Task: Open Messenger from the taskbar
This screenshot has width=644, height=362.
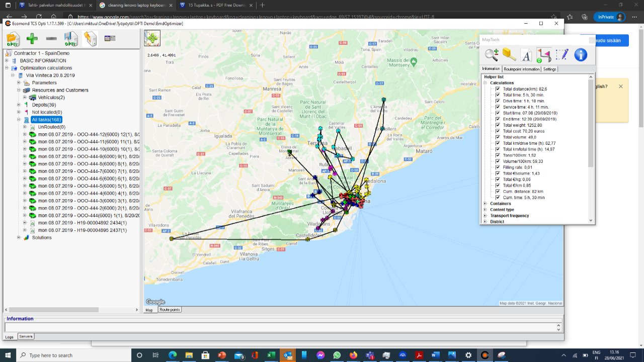Action: [320, 355]
